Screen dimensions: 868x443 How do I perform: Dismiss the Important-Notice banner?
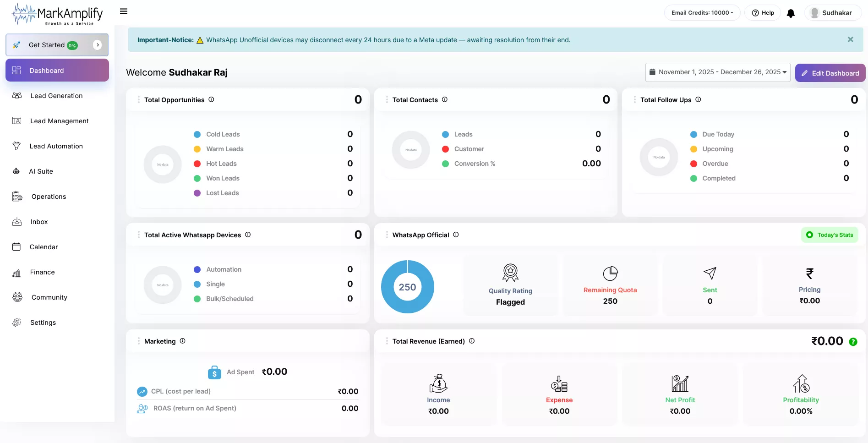tap(850, 40)
